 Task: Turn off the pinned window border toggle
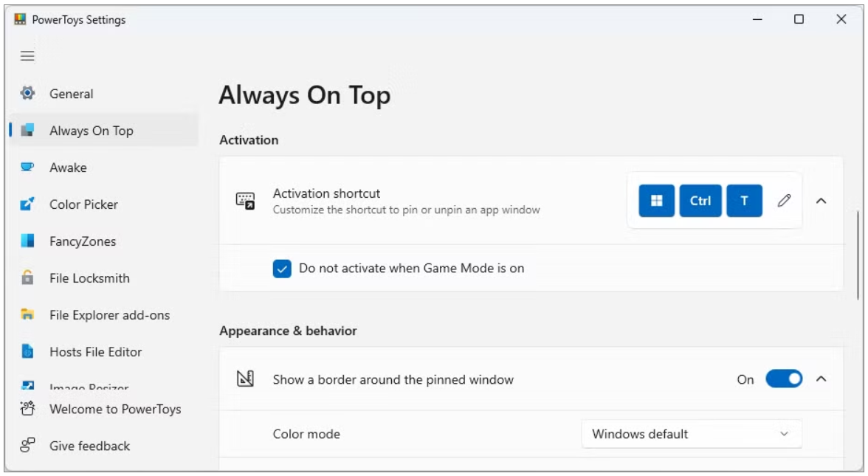click(x=783, y=379)
